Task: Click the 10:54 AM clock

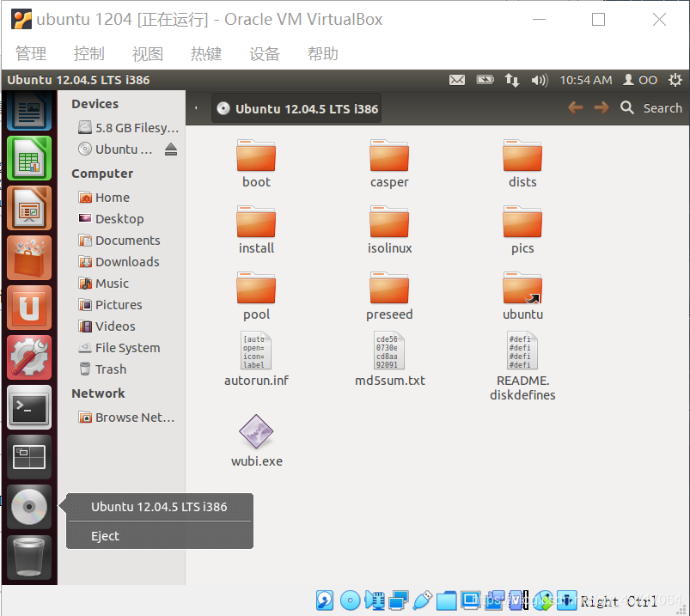Action: [x=586, y=80]
